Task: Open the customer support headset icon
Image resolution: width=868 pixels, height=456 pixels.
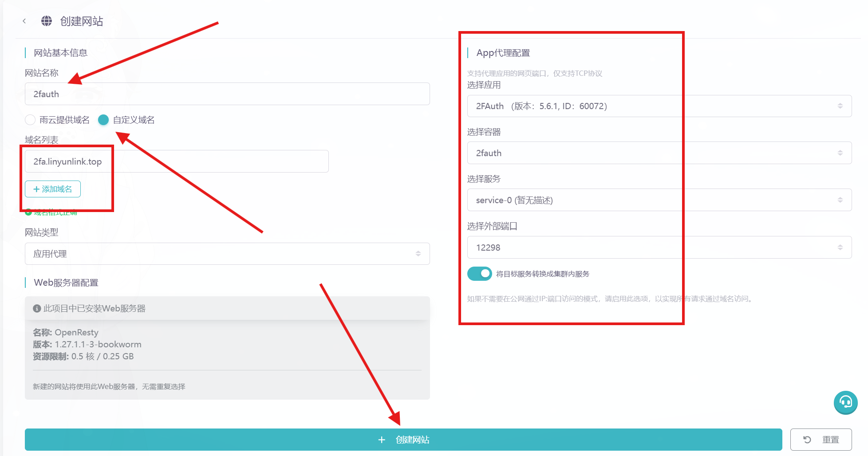Action: point(845,402)
